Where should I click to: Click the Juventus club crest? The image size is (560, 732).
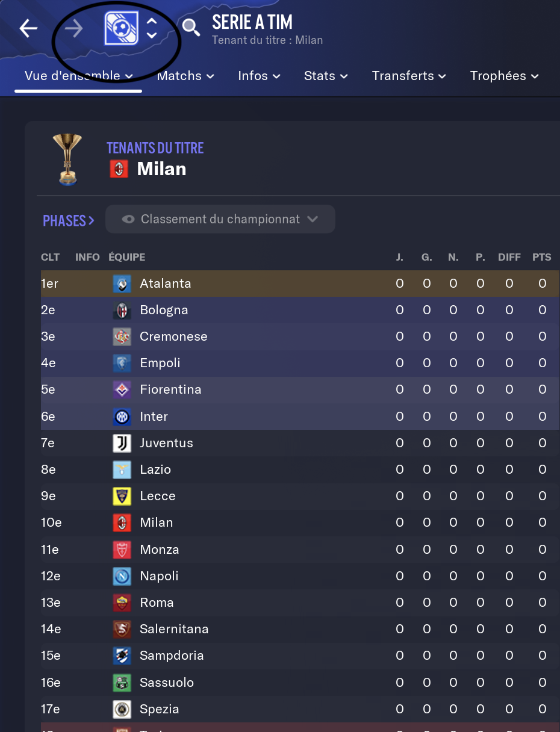click(x=122, y=443)
